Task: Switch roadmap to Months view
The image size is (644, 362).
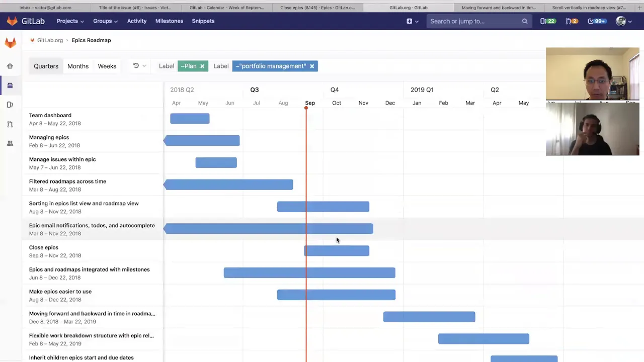Action: click(x=78, y=66)
